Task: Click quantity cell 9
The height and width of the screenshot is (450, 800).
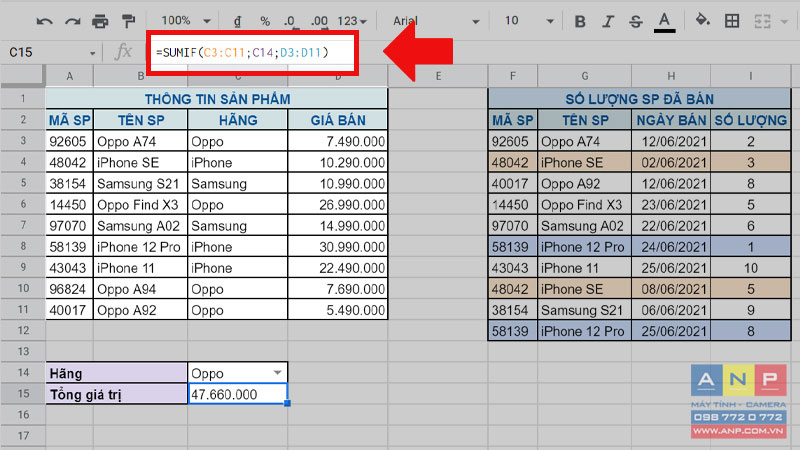Action: (x=751, y=310)
